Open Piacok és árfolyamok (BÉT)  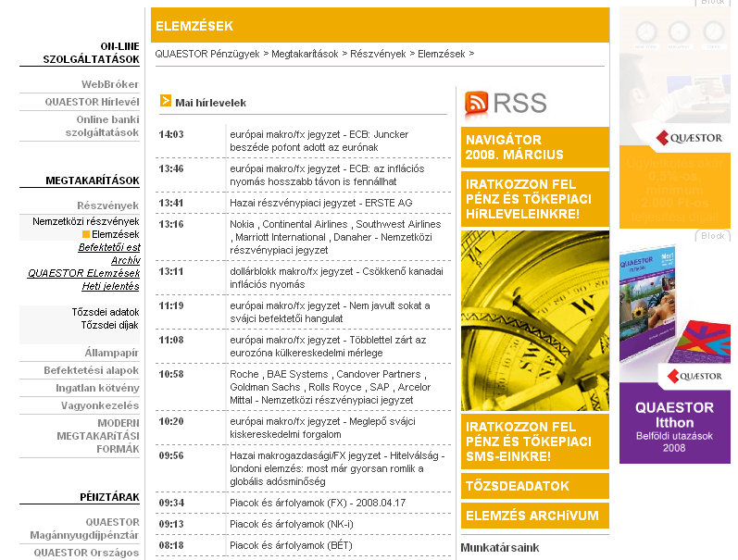coord(291,545)
